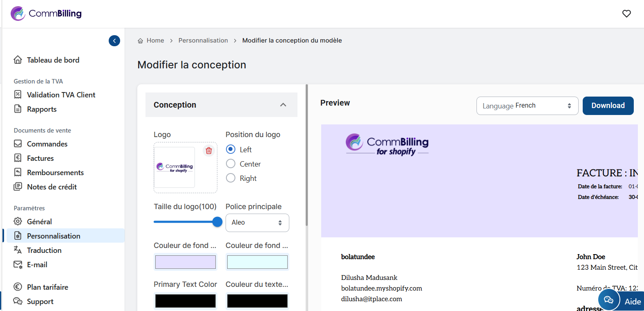Collapse sidebar with blue arrow button

pyautogui.click(x=114, y=41)
